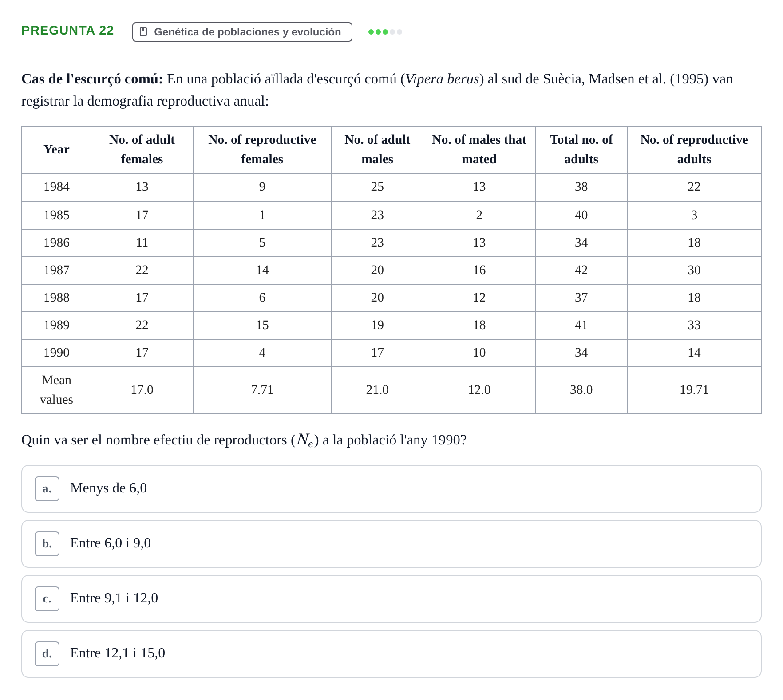783x700 pixels.
Task: Click the No. of reproductive females header
Action: click(262, 150)
